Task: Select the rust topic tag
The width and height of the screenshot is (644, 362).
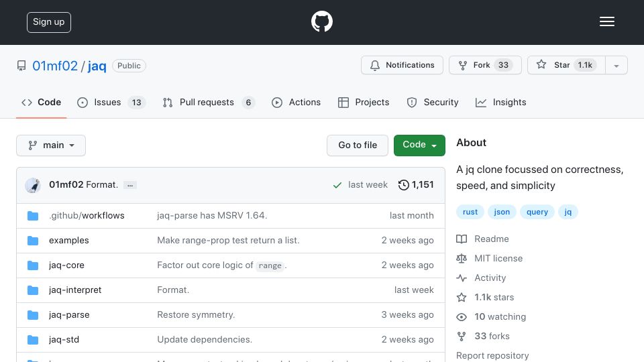Action: pyautogui.click(x=470, y=212)
